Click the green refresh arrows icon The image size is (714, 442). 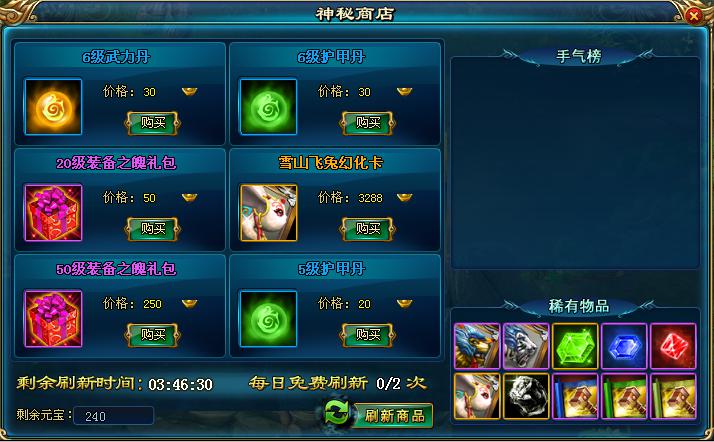(337, 412)
